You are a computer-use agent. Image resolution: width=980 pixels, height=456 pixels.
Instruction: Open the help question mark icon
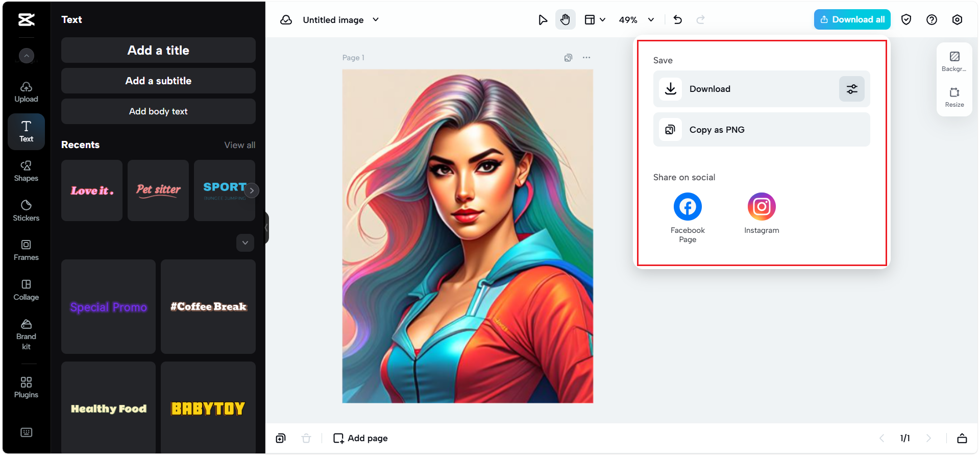point(932,19)
